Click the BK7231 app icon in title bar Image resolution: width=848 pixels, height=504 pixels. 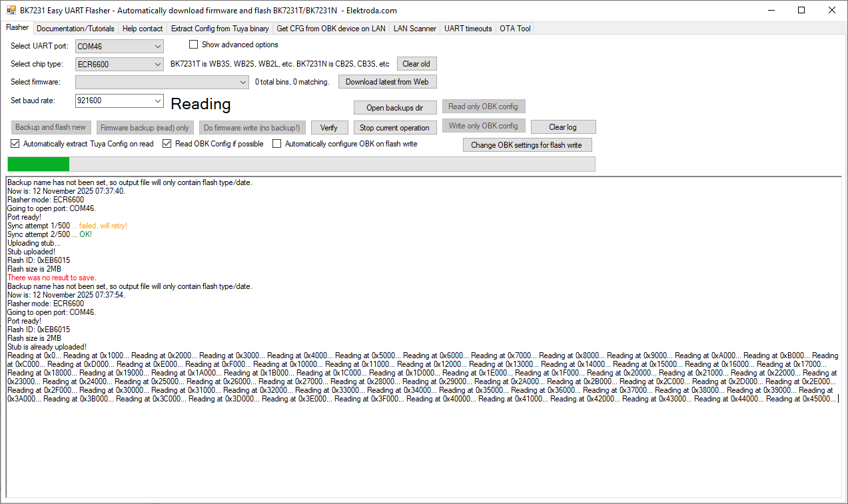[11, 10]
